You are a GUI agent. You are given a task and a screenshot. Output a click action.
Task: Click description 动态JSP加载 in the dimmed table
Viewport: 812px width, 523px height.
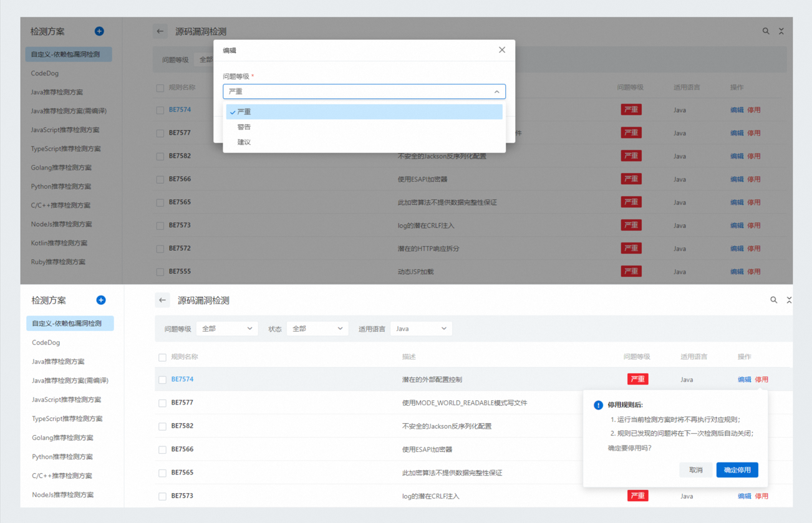pos(415,272)
